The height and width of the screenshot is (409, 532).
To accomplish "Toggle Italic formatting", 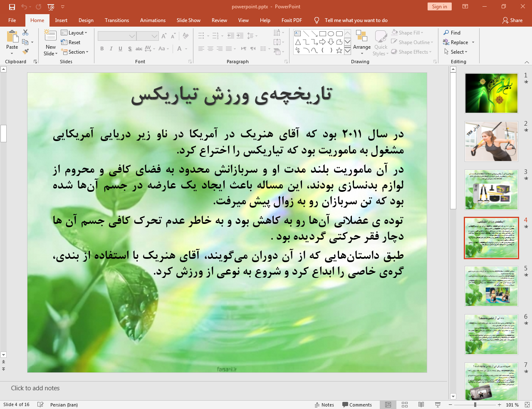I will pyautogui.click(x=111, y=49).
